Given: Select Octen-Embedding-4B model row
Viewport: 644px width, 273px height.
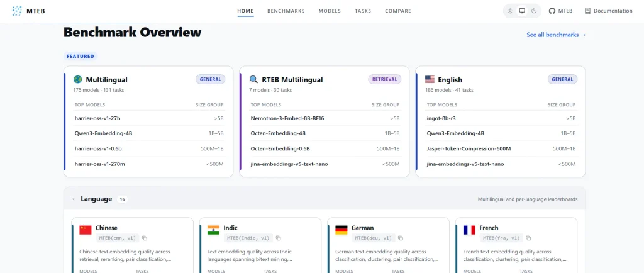Looking at the screenshot, I should (325, 133).
